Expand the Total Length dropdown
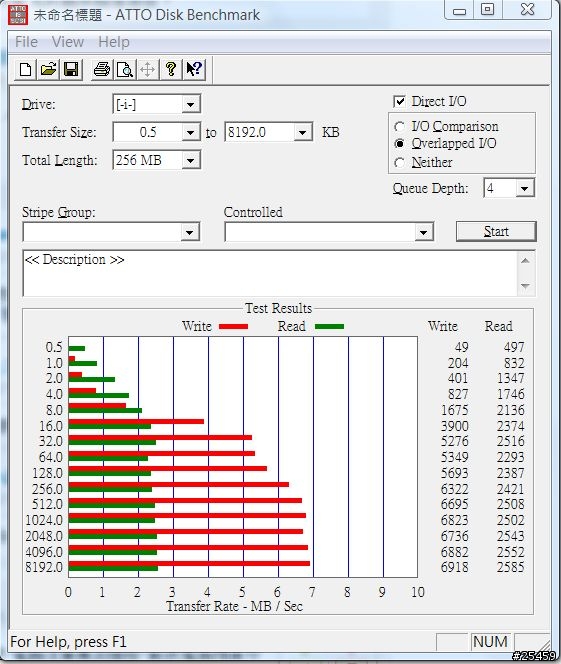The height and width of the screenshot is (664, 561). [191, 160]
